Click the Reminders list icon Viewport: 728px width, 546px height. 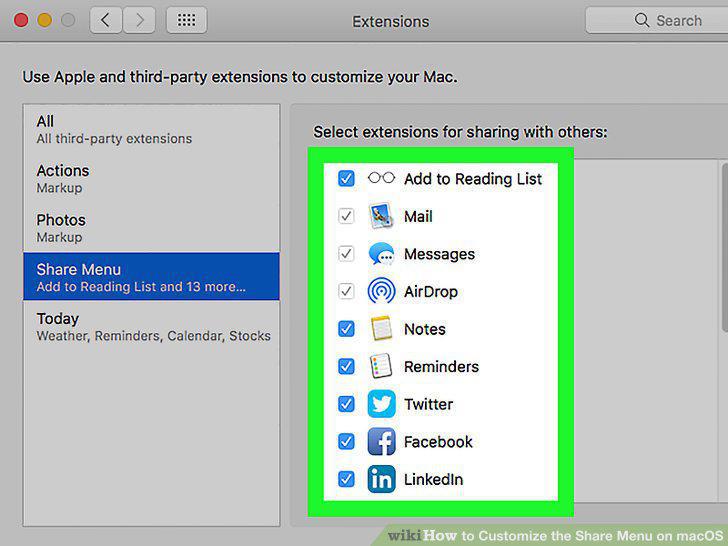tap(381, 366)
